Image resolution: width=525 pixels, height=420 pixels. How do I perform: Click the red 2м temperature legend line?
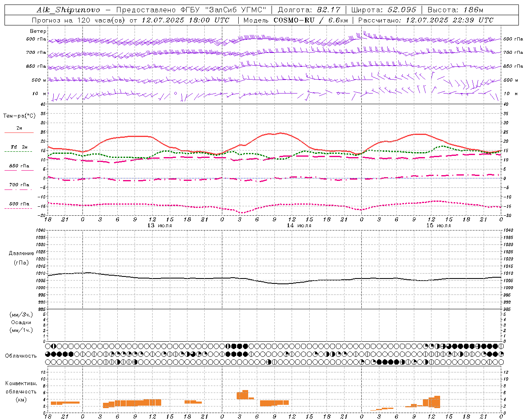[x=19, y=132]
